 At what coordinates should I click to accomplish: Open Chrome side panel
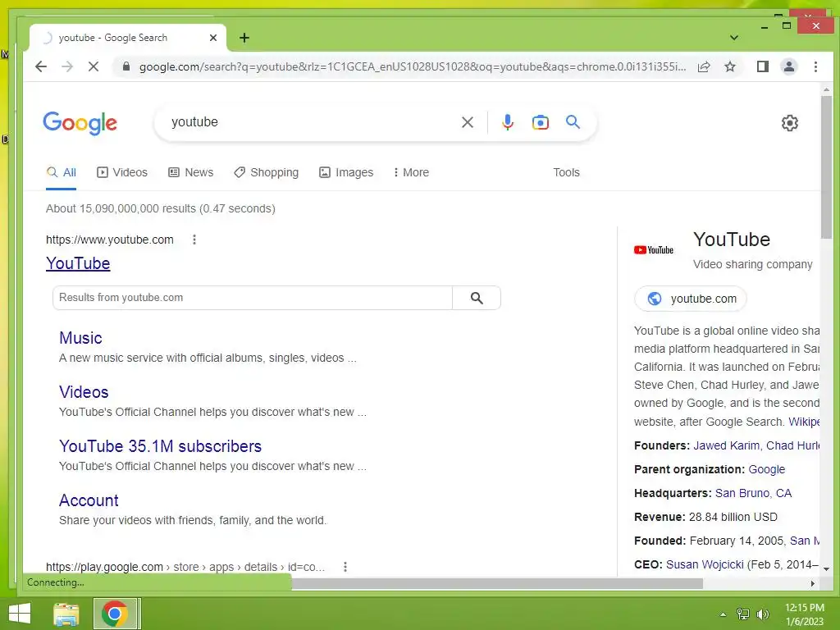point(762,66)
